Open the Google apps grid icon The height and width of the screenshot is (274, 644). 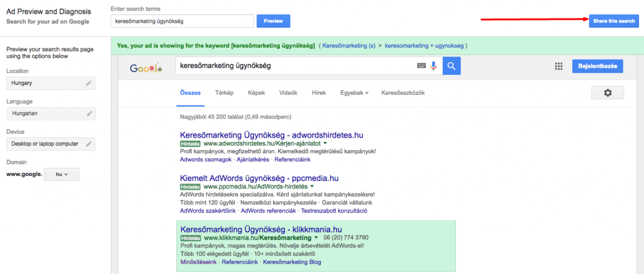tap(558, 66)
